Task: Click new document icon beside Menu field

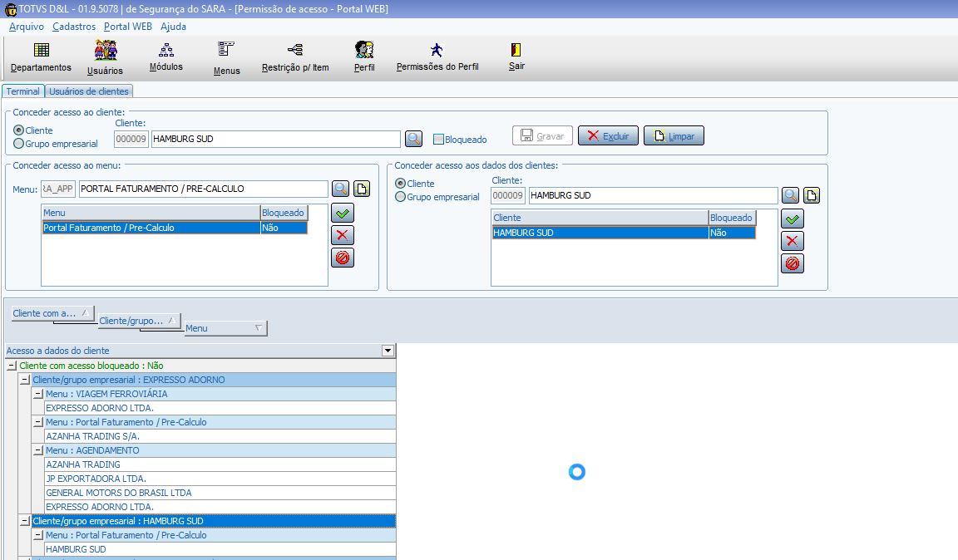Action: tap(362, 189)
